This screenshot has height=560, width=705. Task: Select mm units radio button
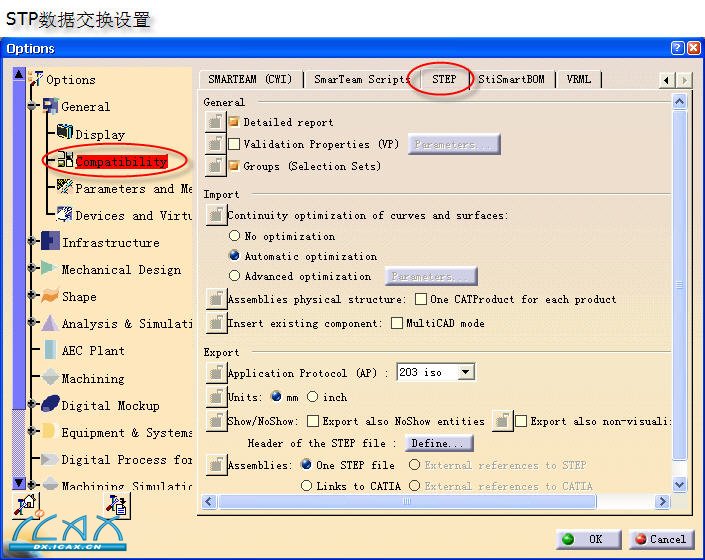(x=276, y=396)
